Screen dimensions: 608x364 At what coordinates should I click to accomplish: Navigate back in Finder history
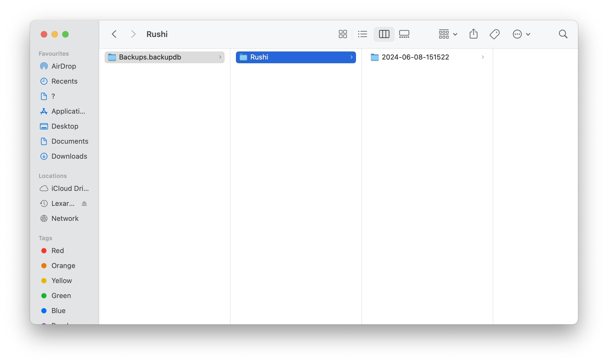pyautogui.click(x=114, y=34)
